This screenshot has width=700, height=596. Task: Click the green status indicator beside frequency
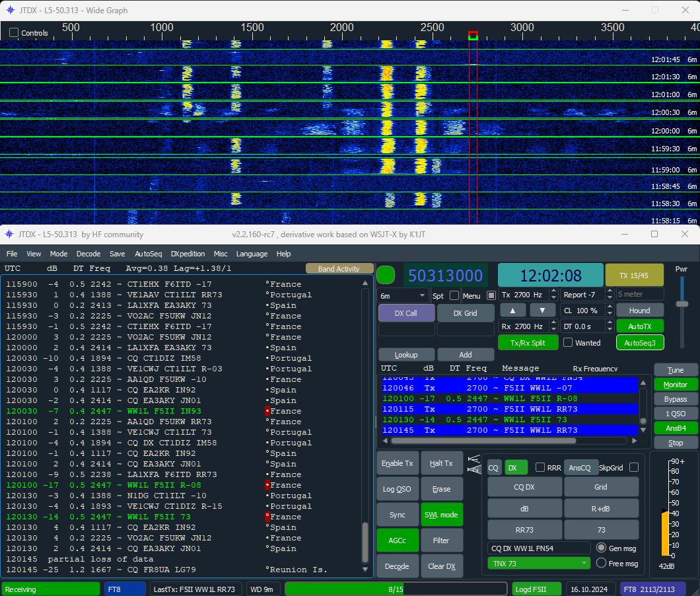(386, 275)
